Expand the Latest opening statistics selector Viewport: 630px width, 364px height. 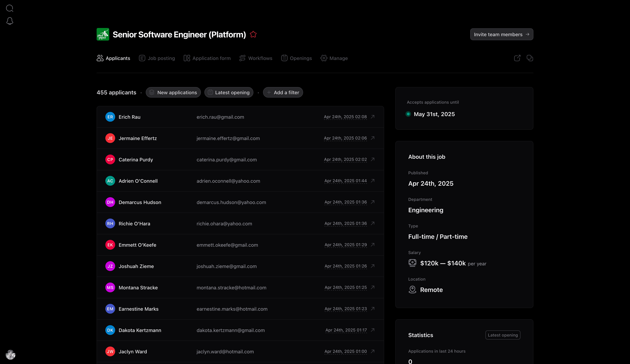pos(502,335)
